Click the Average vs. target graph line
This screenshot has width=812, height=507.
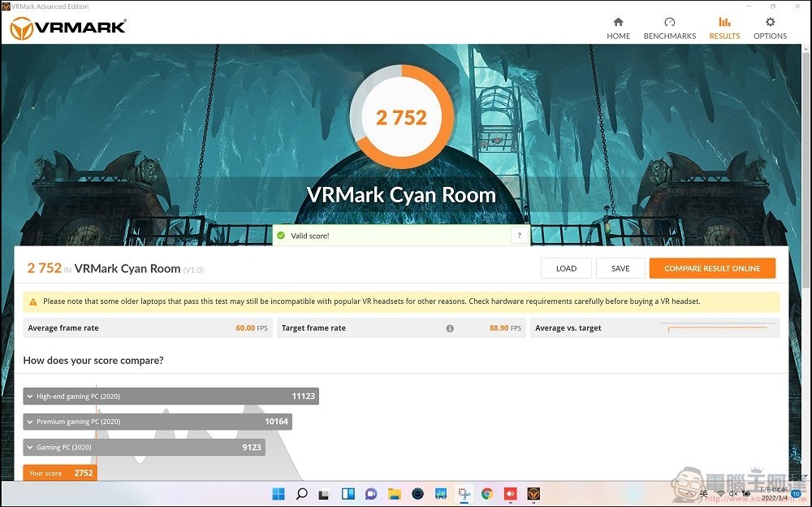point(718,328)
